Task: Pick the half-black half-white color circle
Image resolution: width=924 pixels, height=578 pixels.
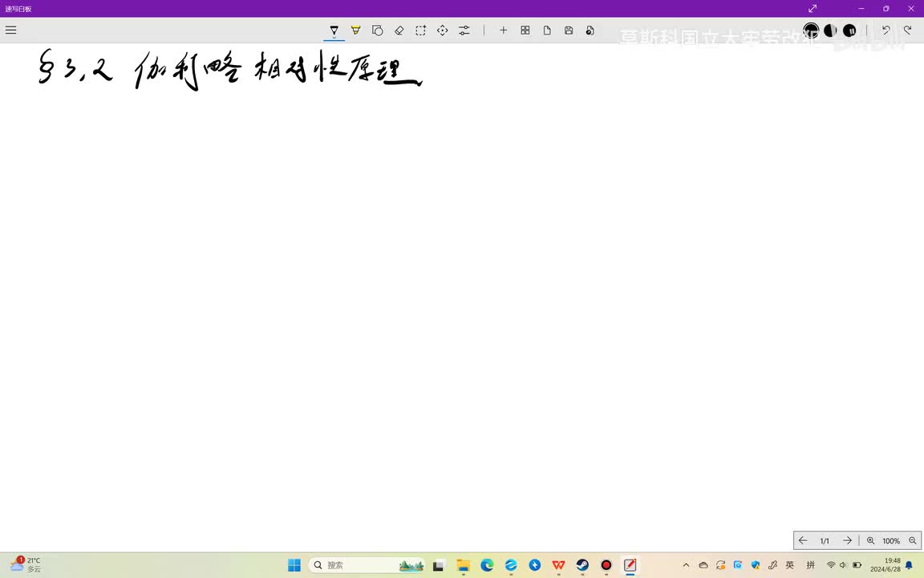Action: point(830,30)
